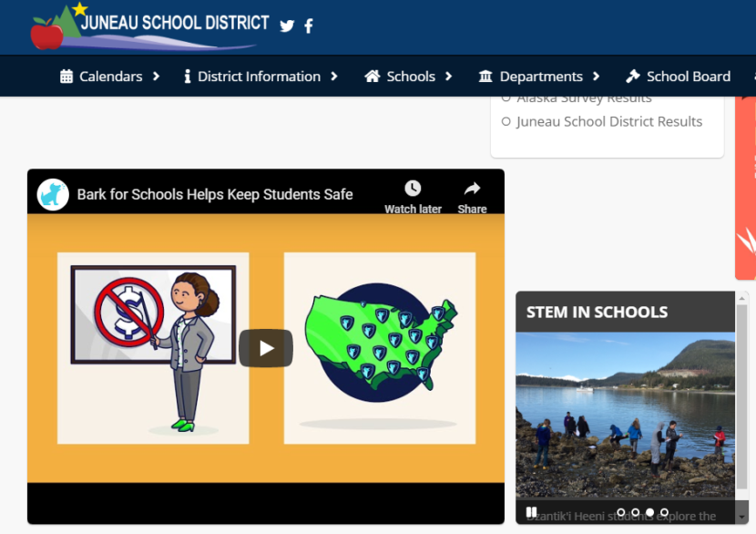This screenshot has width=756, height=534.
Task: Open the district's Twitter page
Action: coord(287,26)
